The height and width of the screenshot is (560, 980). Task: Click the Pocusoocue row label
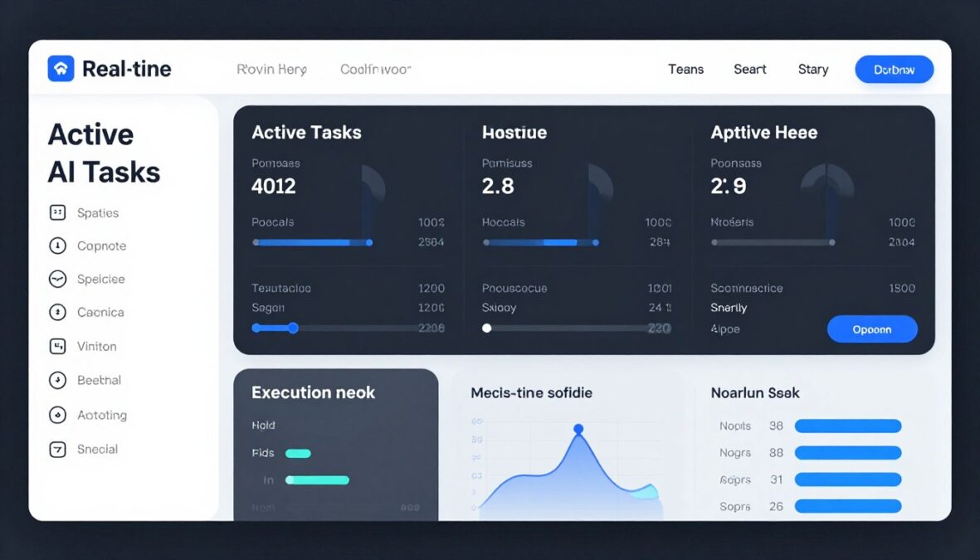click(x=514, y=288)
